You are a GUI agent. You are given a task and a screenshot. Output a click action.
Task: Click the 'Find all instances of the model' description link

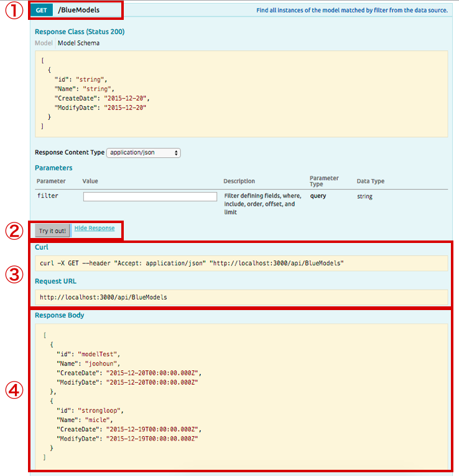[x=352, y=11]
